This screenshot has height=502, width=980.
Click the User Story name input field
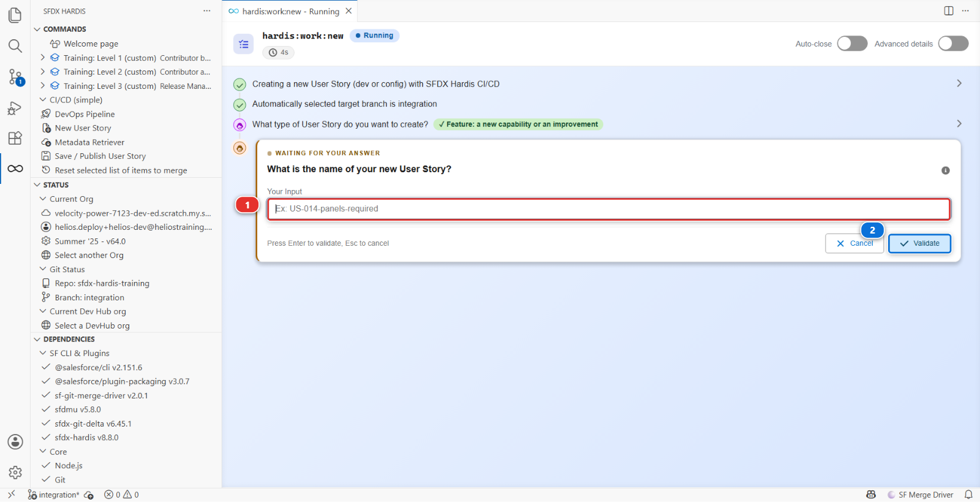609,209
